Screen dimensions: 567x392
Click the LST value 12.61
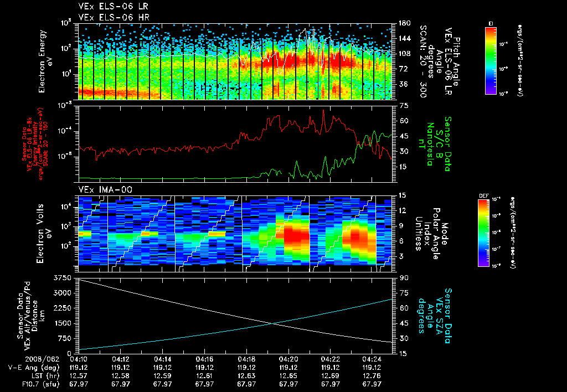(204, 376)
